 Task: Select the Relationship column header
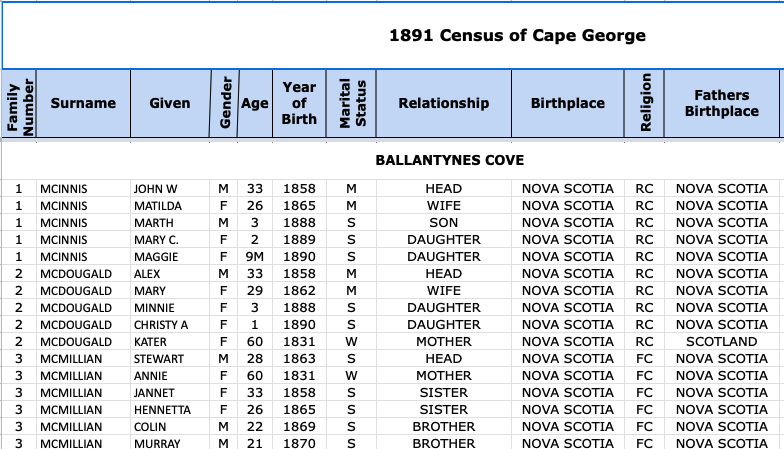tap(443, 103)
